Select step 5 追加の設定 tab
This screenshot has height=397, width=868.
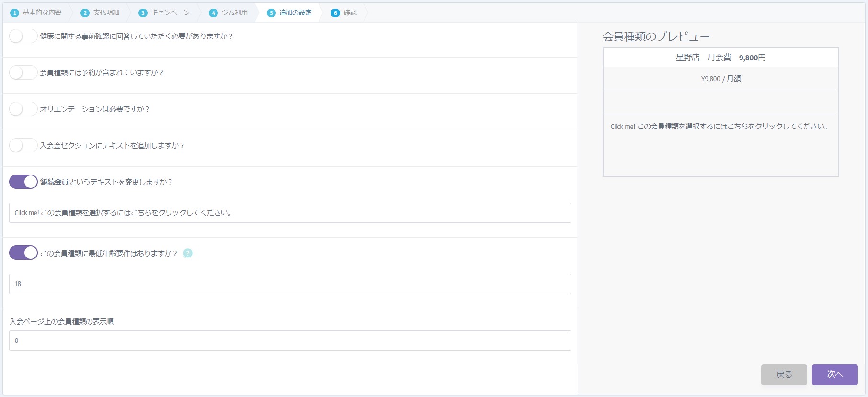pos(289,12)
